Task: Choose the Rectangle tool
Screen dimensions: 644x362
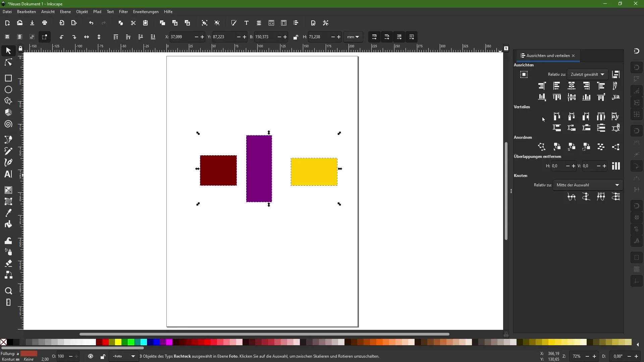Action: click(x=8, y=78)
